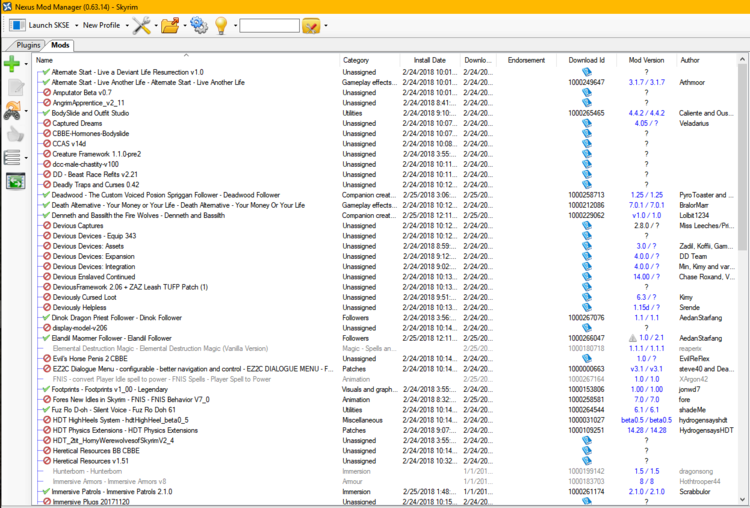
Task: Click the scroll up arrow of mod list
Action: (742, 59)
